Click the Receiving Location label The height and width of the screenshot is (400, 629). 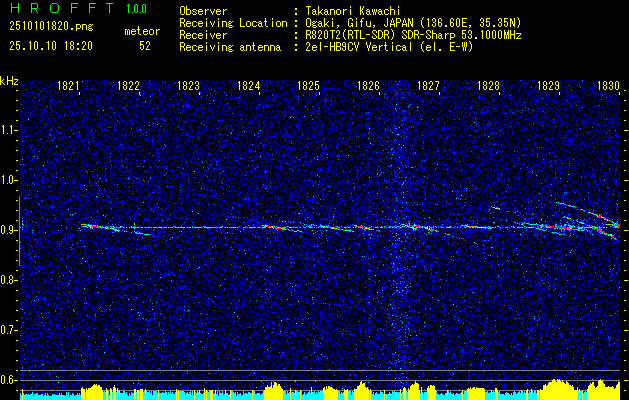coord(233,23)
